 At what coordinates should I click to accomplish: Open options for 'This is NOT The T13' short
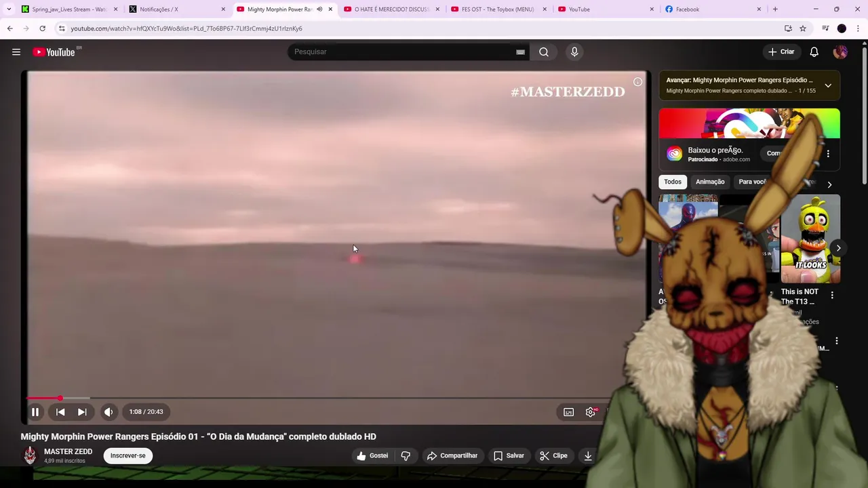pyautogui.click(x=832, y=296)
